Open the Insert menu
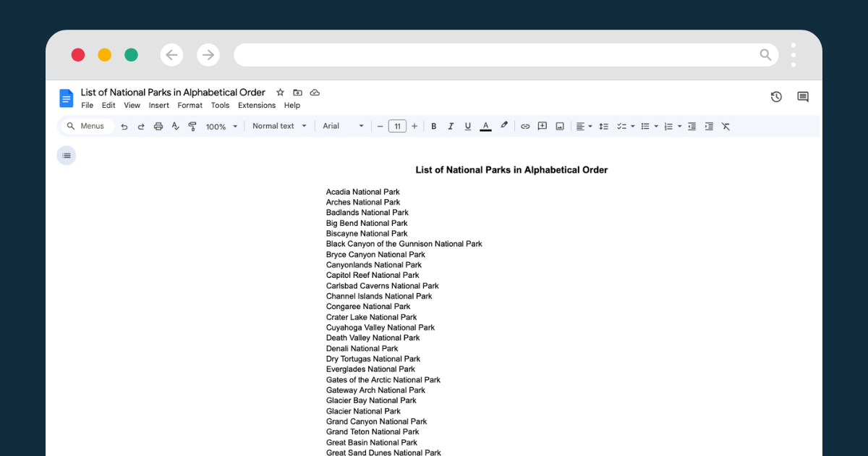868x456 pixels. [159, 106]
